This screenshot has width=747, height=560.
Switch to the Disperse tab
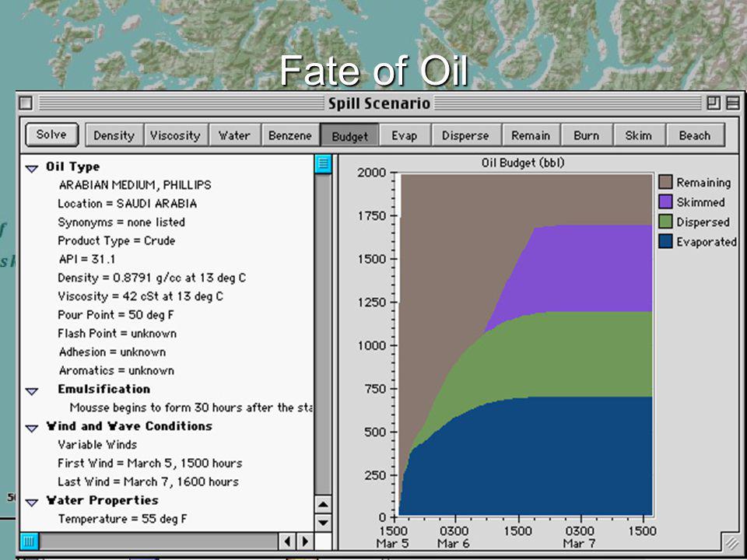465,135
